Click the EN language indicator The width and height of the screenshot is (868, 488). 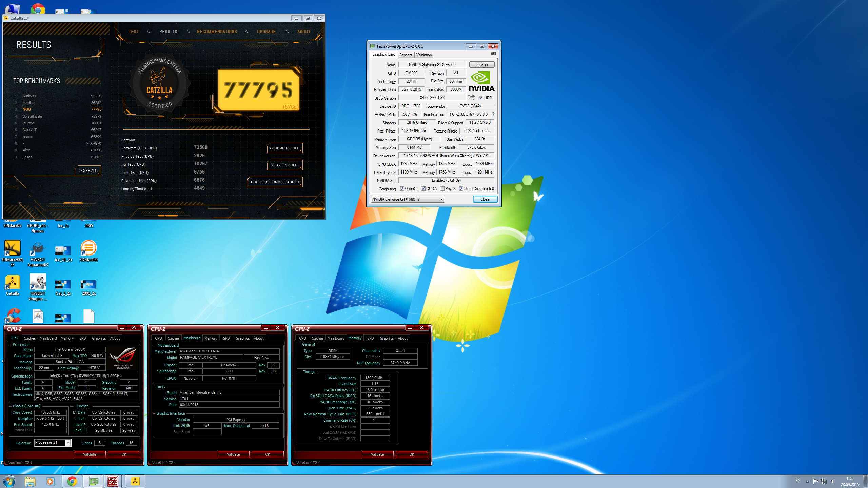coord(798,481)
